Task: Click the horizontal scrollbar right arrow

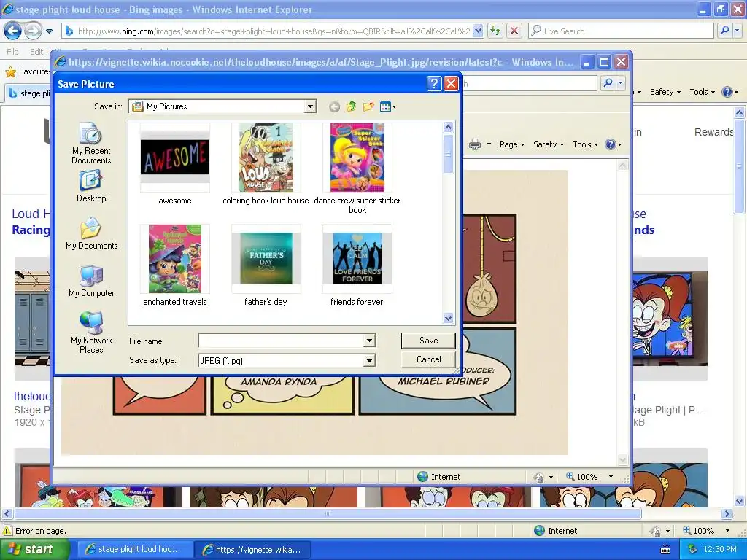Action: 727,514
